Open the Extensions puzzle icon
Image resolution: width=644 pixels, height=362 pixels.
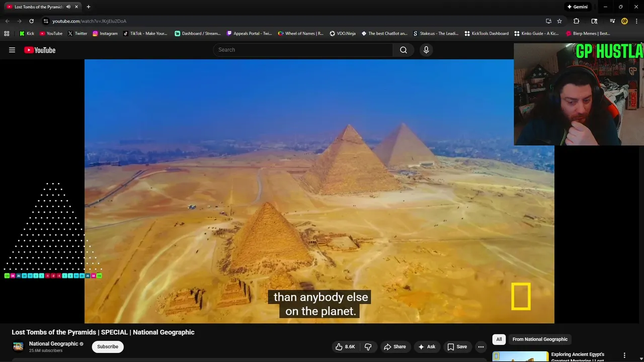tap(577, 21)
